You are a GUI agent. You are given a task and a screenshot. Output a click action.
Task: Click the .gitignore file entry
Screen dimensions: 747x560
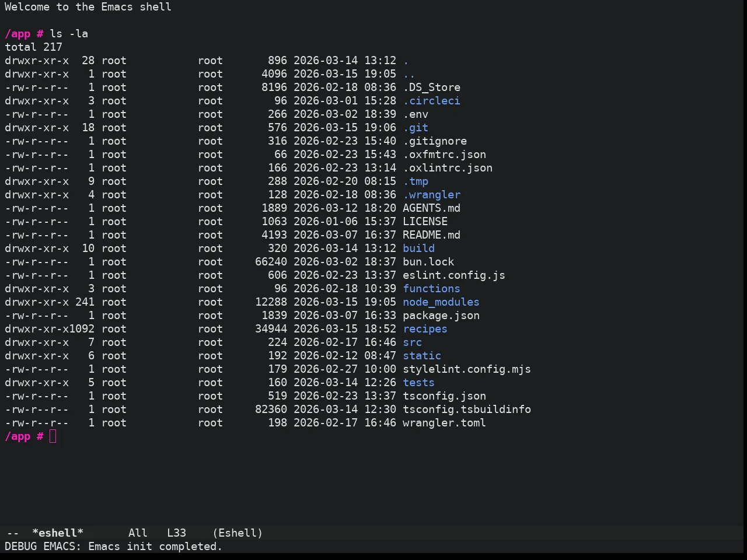coord(435,141)
